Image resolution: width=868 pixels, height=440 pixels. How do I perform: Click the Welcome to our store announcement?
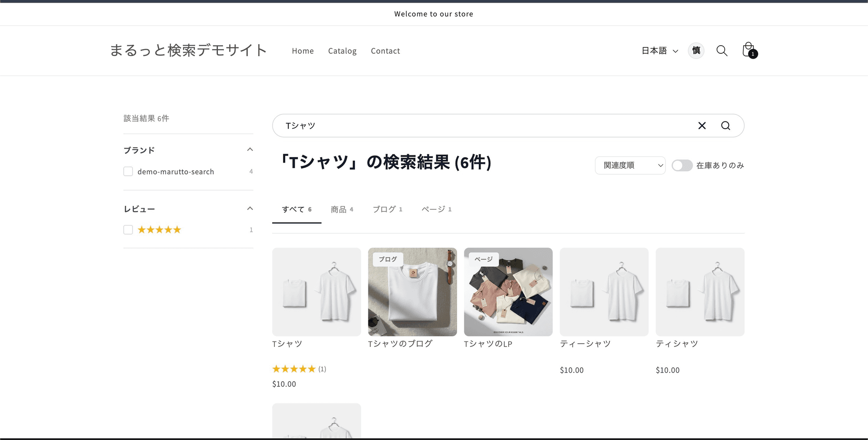434,14
